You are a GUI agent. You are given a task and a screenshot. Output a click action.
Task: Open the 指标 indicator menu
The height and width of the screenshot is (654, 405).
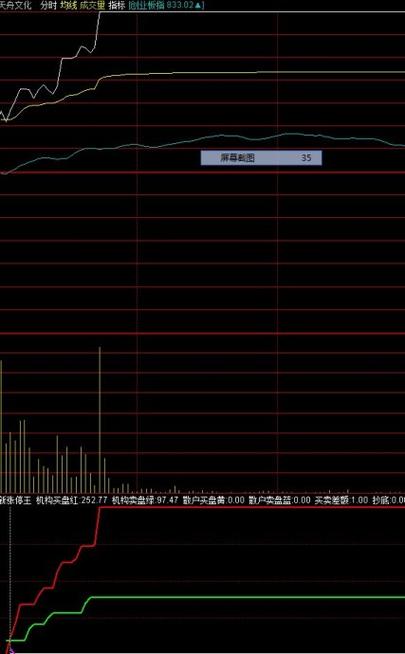116,5
